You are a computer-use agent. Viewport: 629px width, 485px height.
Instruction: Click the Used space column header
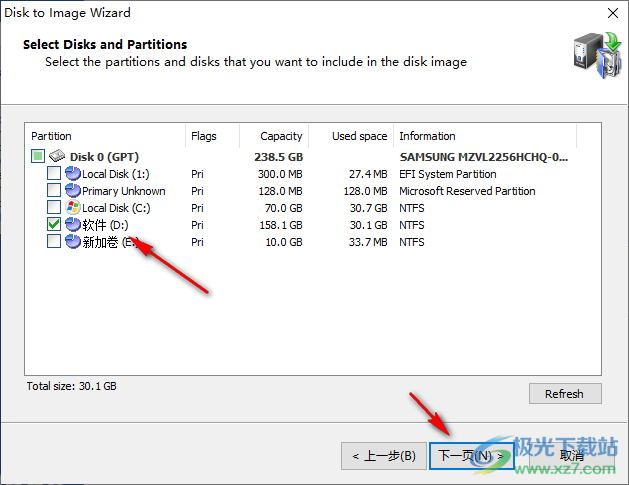(x=359, y=136)
